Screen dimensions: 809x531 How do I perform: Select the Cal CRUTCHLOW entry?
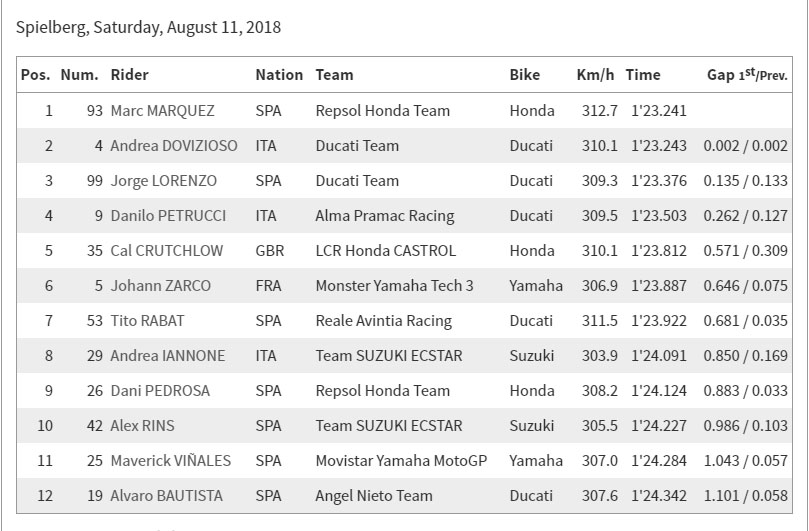[x=167, y=251]
